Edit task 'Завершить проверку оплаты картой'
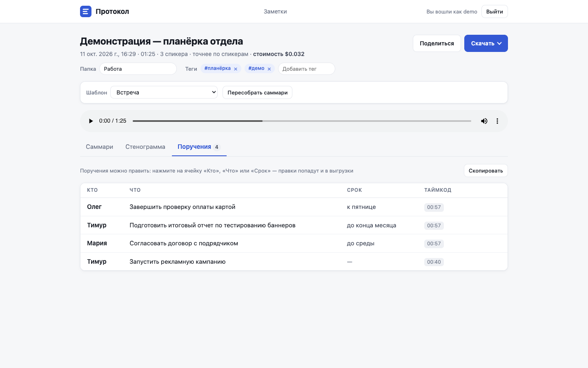The width and height of the screenshot is (588, 368). (183, 207)
